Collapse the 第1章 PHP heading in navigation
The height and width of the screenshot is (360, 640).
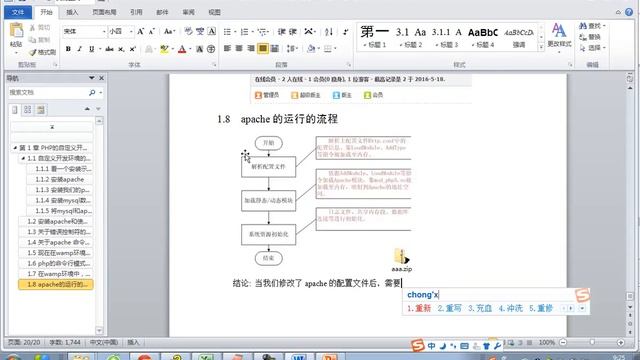15,148
